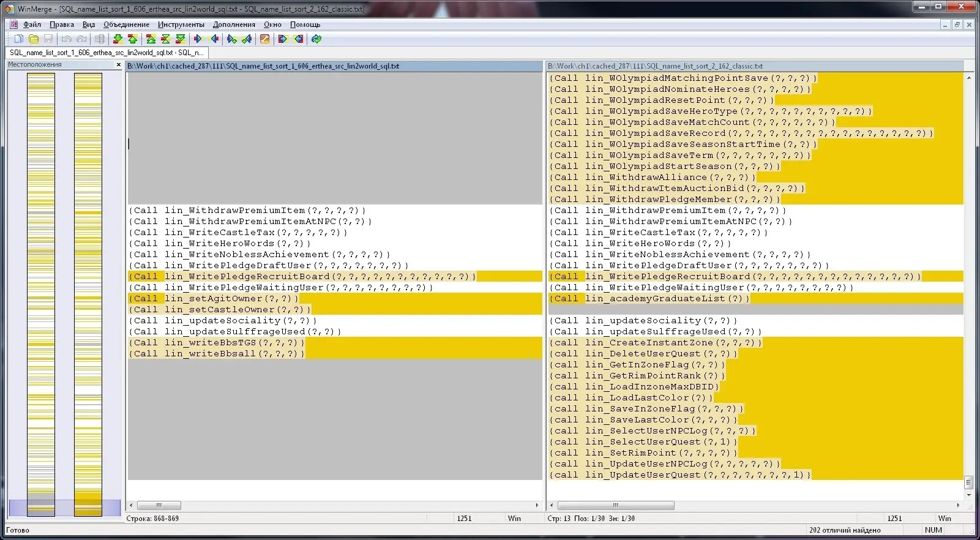Select right line lin_academyGraduateList

coord(755,299)
